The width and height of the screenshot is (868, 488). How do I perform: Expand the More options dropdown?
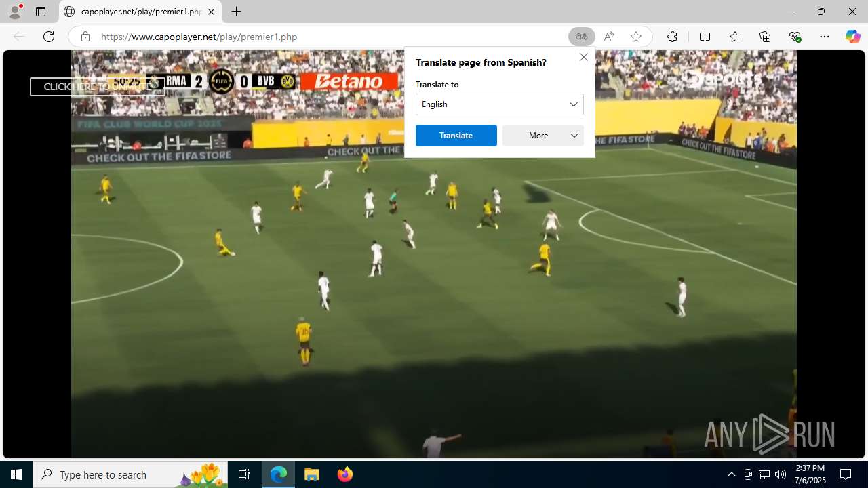pyautogui.click(x=543, y=136)
